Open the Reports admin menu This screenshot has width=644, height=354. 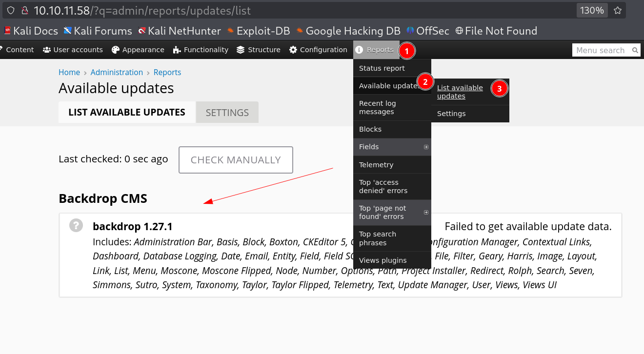coord(376,50)
